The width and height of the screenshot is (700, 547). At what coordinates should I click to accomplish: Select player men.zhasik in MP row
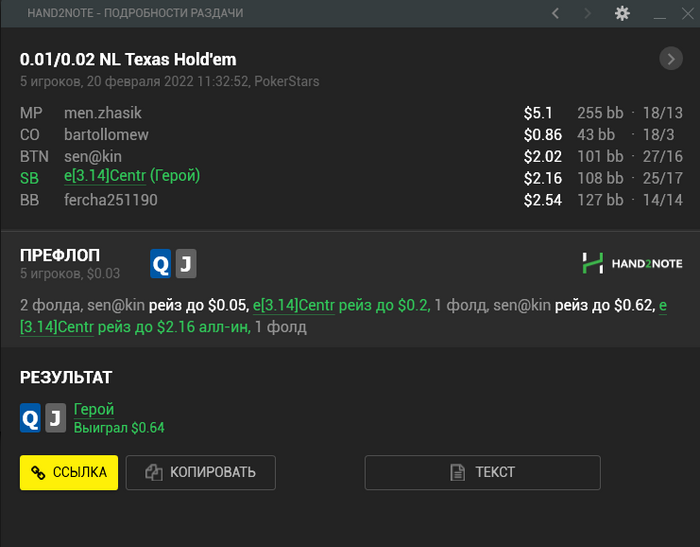point(103,113)
